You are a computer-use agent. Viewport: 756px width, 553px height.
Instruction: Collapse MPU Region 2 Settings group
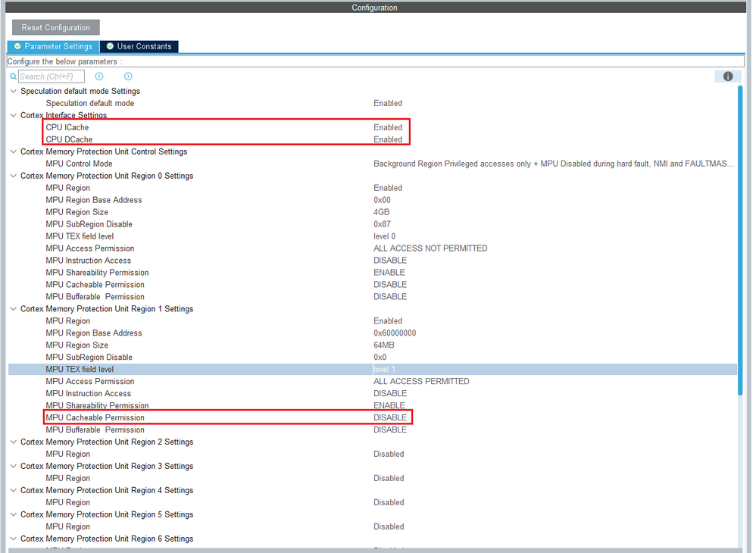(x=14, y=442)
